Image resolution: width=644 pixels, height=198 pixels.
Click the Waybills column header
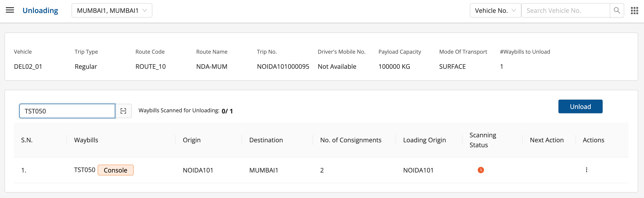tap(86, 140)
